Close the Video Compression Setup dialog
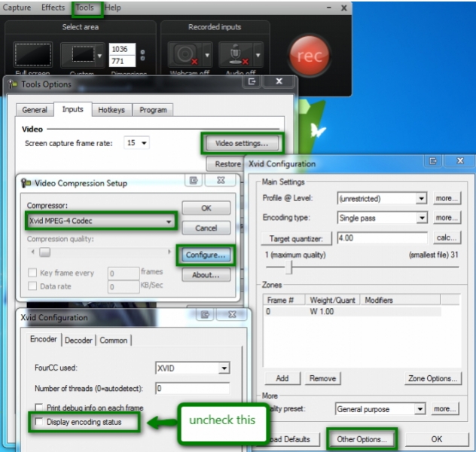The image size is (476, 452). click(221, 180)
